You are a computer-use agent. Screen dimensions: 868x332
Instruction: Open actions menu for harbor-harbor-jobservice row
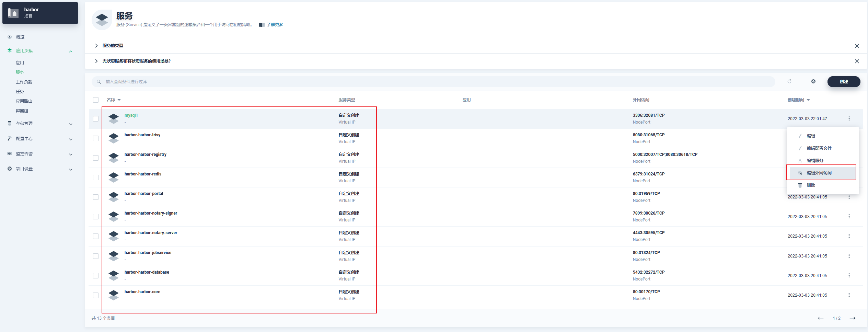tap(849, 256)
